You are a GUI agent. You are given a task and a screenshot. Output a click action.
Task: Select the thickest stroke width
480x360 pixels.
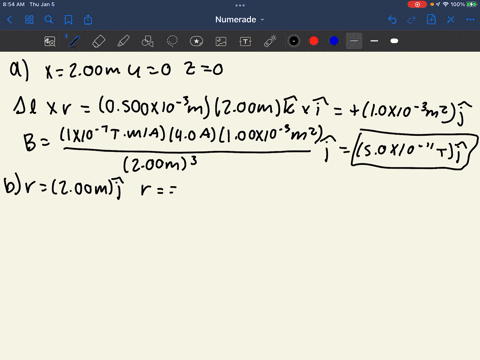click(394, 41)
